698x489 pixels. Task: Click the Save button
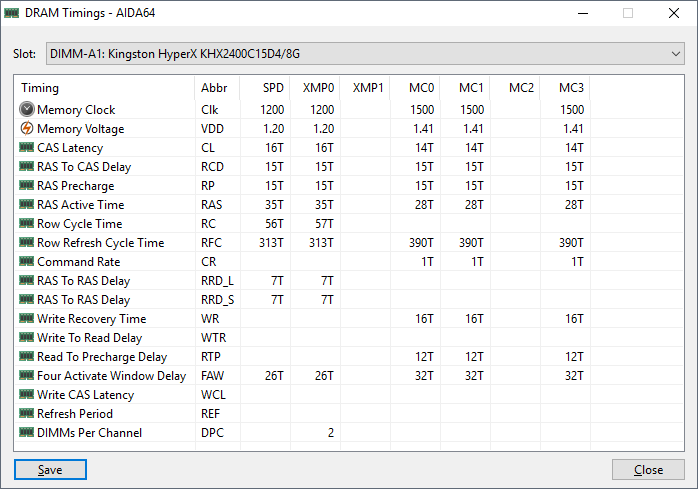coord(50,470)
